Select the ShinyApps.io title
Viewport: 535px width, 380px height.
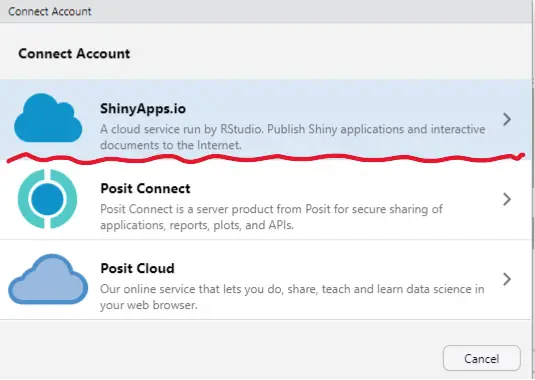point(143,108)
